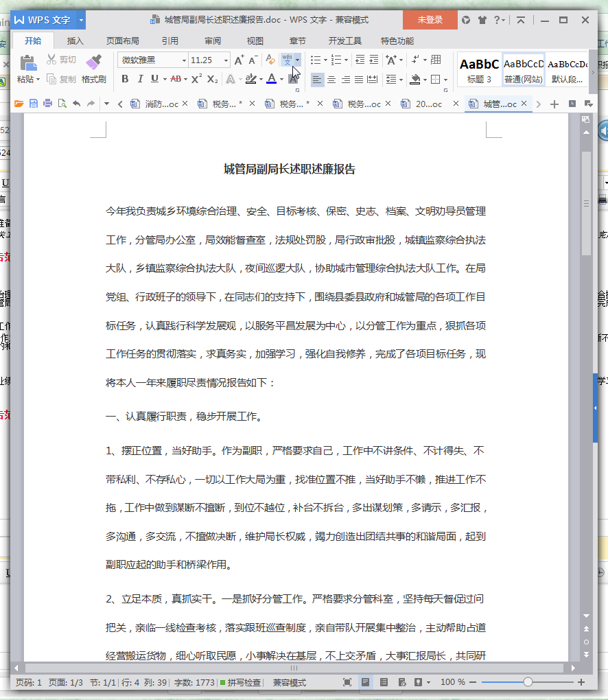The image size is (608, 700).
Task: Click the Print icon in quick toolbar
Action: pos(48,104)
